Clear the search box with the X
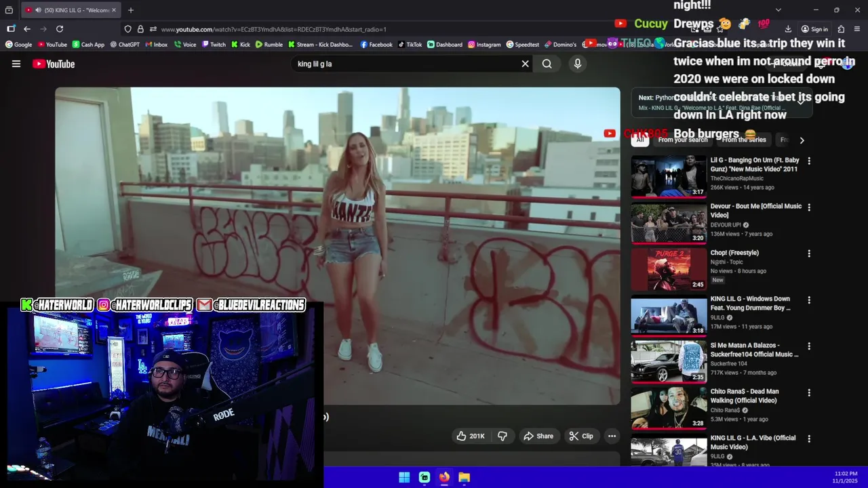The image size is (868, 488). pos(525,64)
